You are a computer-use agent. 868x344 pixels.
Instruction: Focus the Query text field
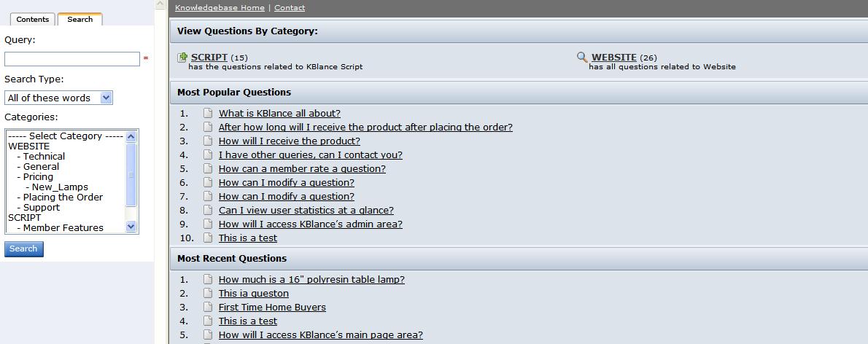pos(71,59)
